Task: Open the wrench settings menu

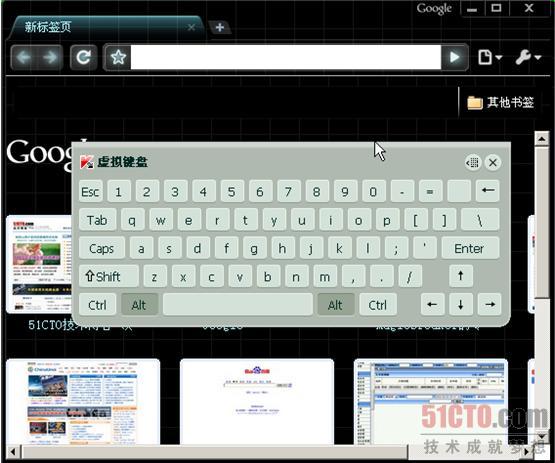Action: (528, 57)
